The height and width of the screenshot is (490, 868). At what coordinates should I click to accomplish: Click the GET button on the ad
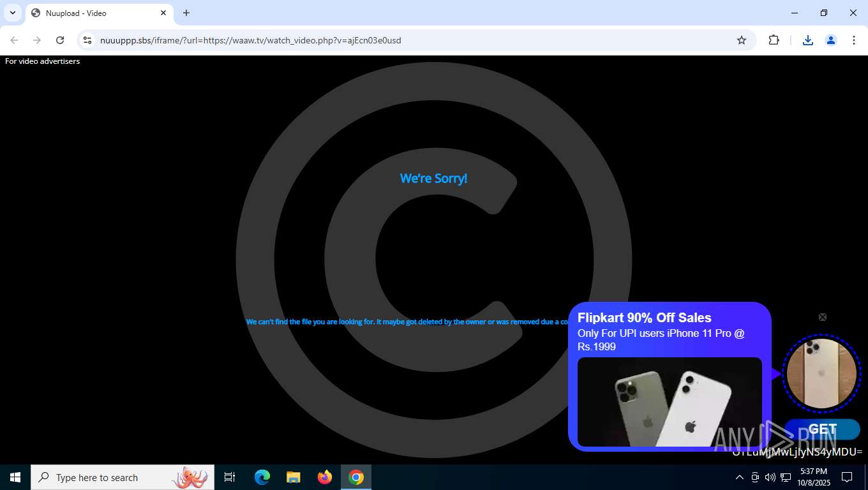822,429
